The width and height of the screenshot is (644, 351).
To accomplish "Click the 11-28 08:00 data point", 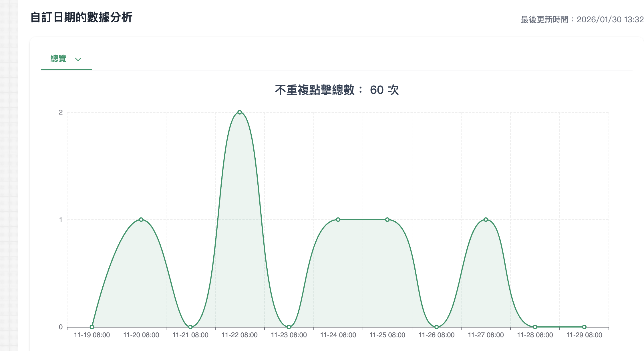I will click(535, 327).
